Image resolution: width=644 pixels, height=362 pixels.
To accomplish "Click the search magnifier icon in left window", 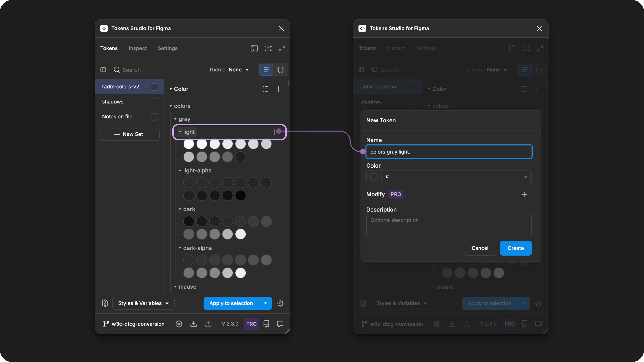I will pyautogui.click(x=117, y=70).
